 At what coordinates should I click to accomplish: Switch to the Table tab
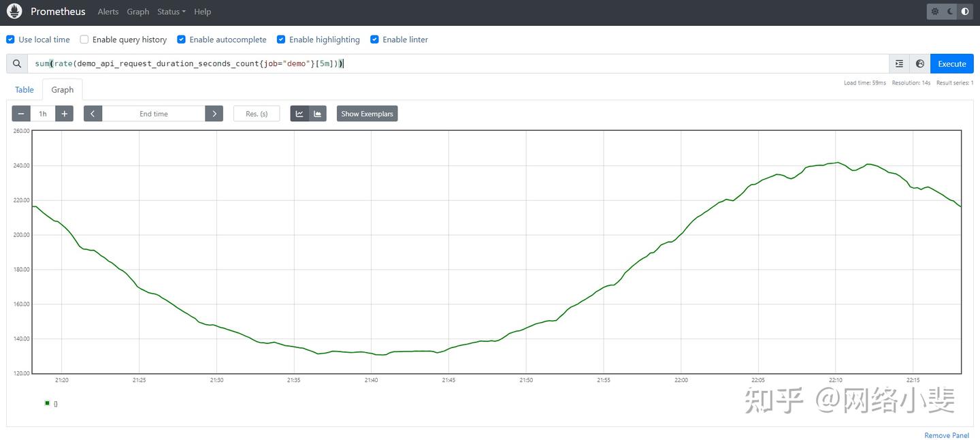click(x=24, y=90)
